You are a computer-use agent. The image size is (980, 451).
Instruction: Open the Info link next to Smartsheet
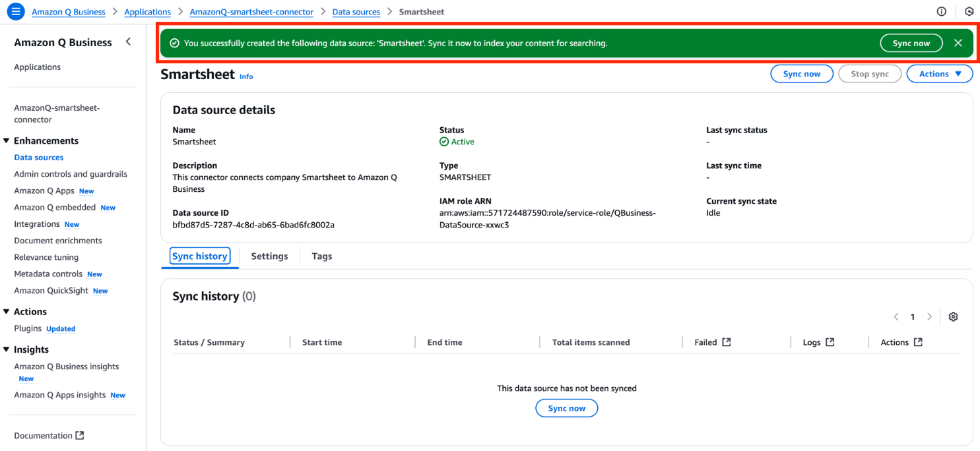point(246,76)
